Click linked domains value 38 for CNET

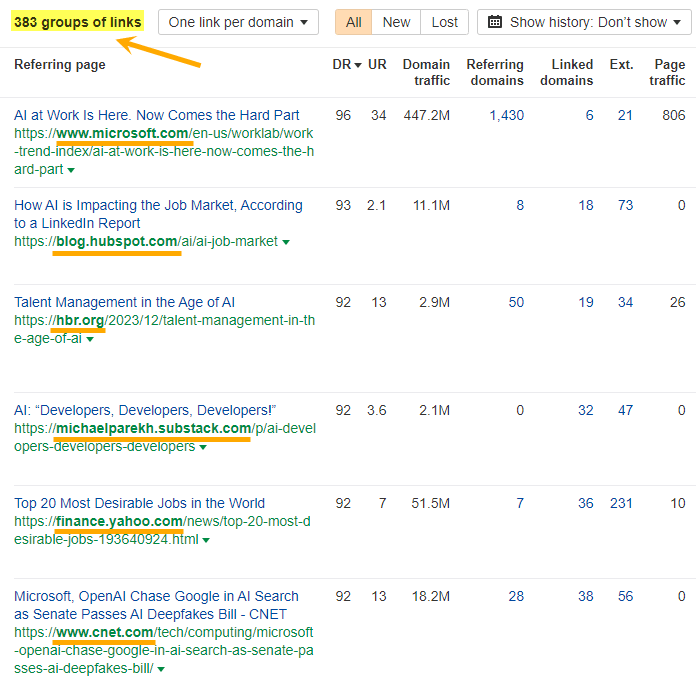click(x=586, y=596)
